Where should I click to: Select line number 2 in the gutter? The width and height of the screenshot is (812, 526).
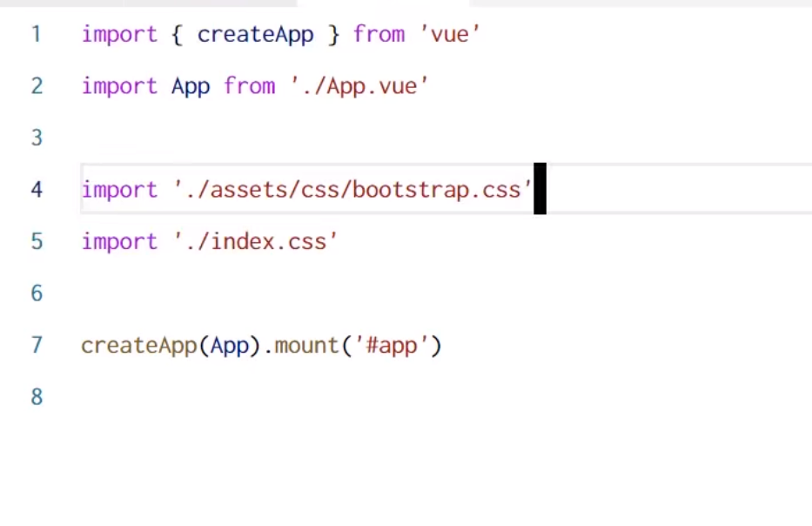click(x=37, y=86)
